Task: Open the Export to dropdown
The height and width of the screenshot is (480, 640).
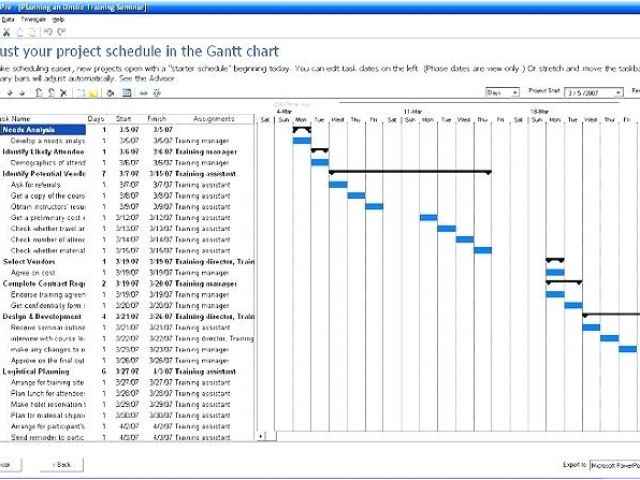Action: 614,465
